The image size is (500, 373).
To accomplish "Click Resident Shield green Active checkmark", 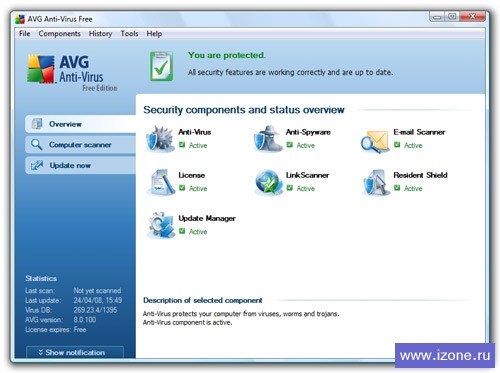I will click(x=397, y=188).
